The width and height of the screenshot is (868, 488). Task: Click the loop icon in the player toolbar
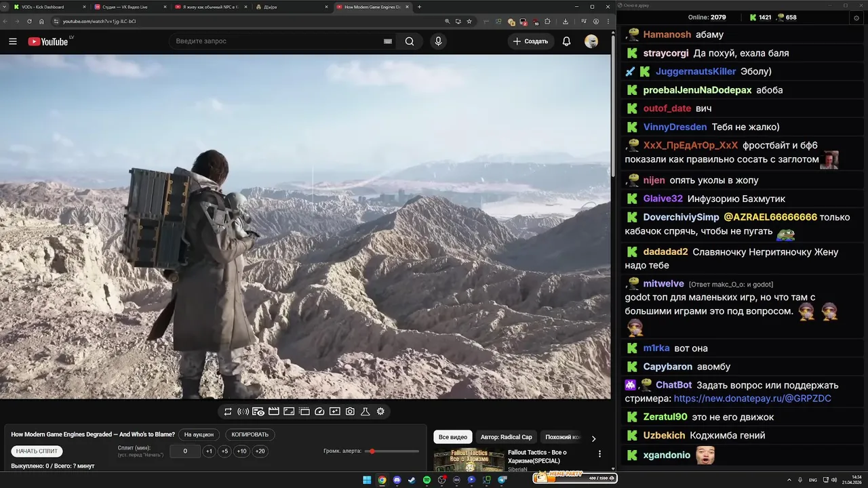pyautogui.click(x=228, y=411)
